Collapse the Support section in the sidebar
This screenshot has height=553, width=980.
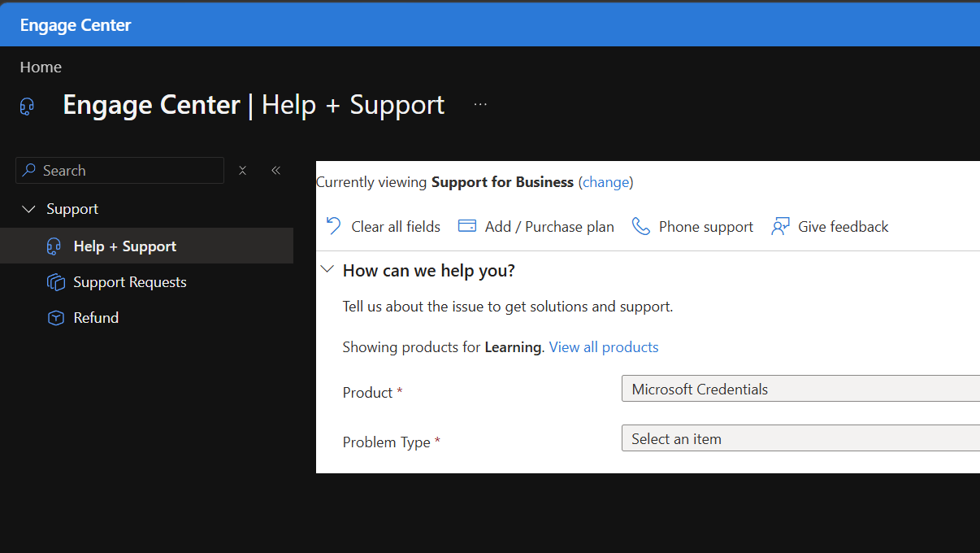[x=29, y=209]
